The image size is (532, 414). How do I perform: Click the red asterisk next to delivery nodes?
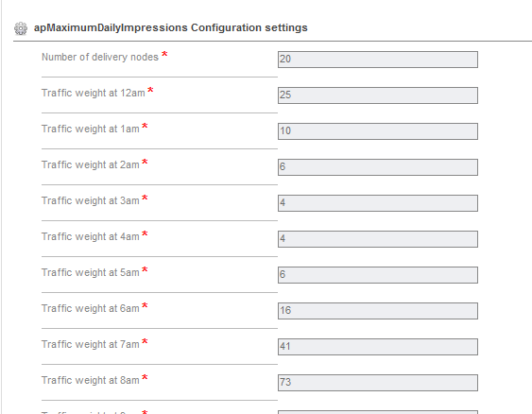click(164, 54)
